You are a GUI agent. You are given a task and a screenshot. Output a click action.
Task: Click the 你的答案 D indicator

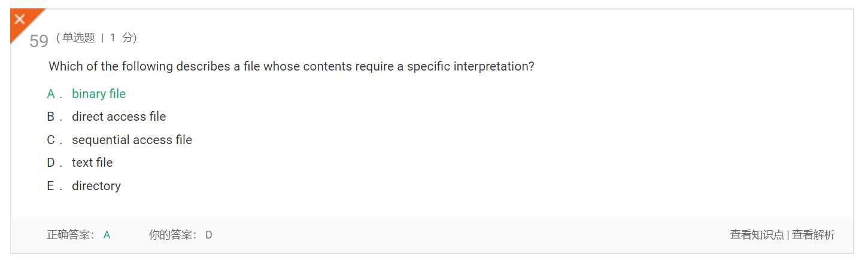pos(181,235)
